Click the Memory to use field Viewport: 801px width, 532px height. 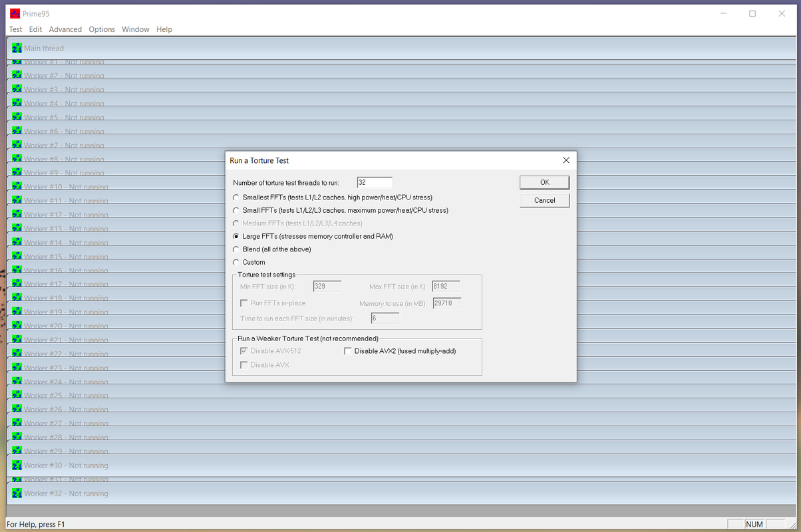pos(446,303)
